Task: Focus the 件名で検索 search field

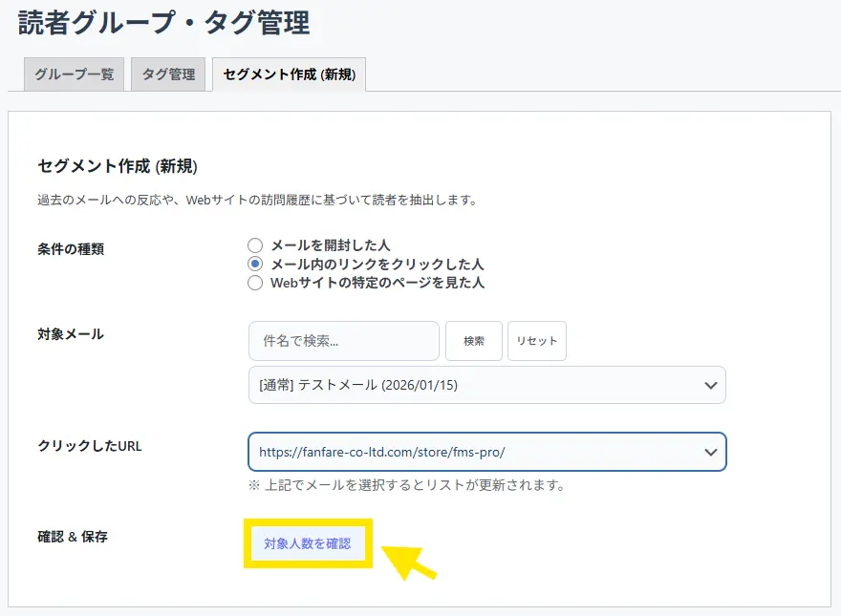Action: point(343,341)
